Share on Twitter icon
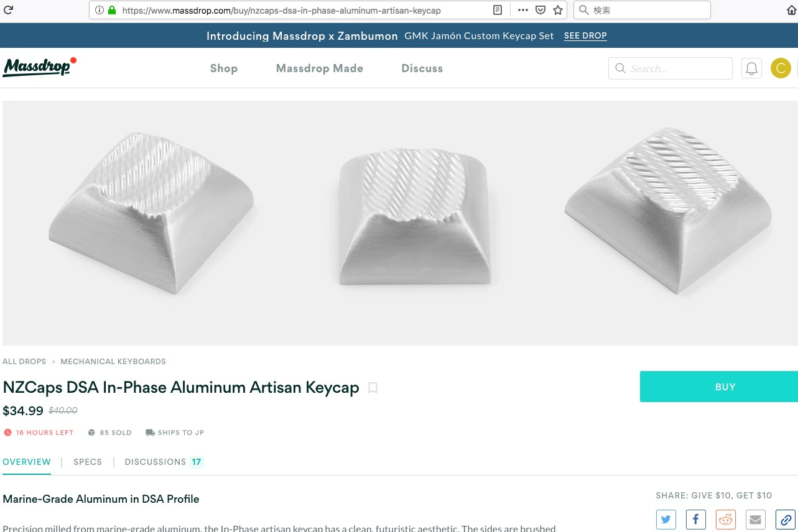798x532 pixels. pos(666,520)
